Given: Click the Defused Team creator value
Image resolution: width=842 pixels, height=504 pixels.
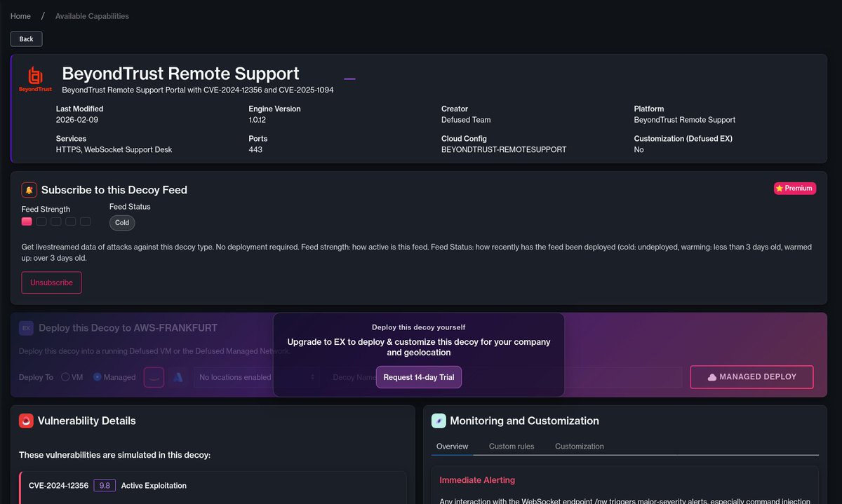Looking at the screenshot, I should coord(466,120).
